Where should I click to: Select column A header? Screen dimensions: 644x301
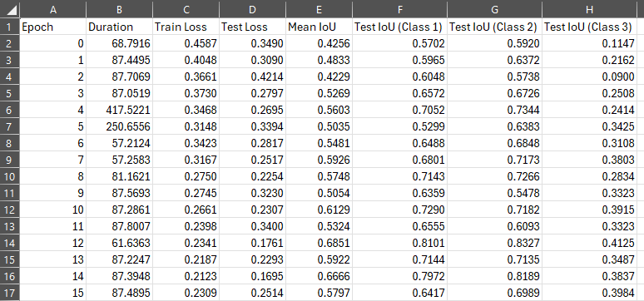coord(52,10)
